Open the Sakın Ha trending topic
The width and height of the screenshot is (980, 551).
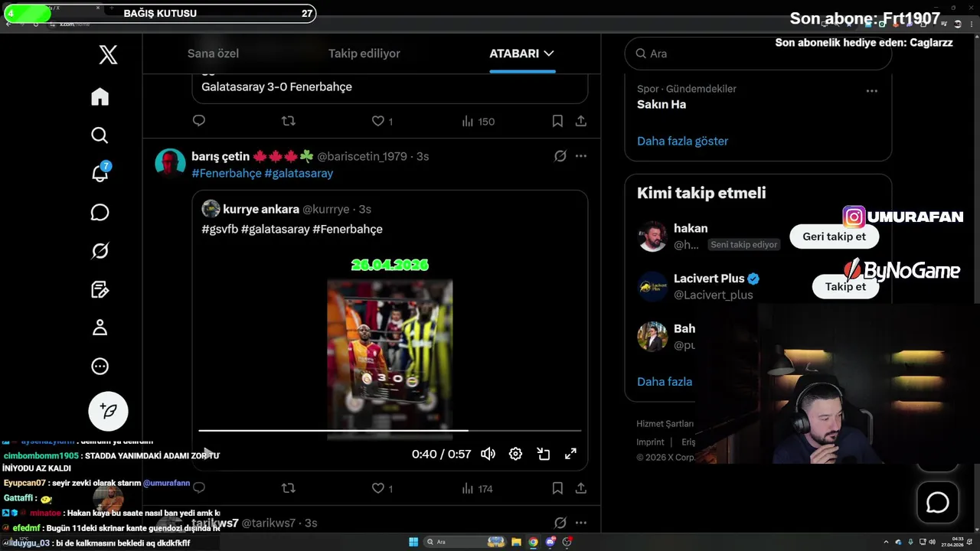(661, 105)
